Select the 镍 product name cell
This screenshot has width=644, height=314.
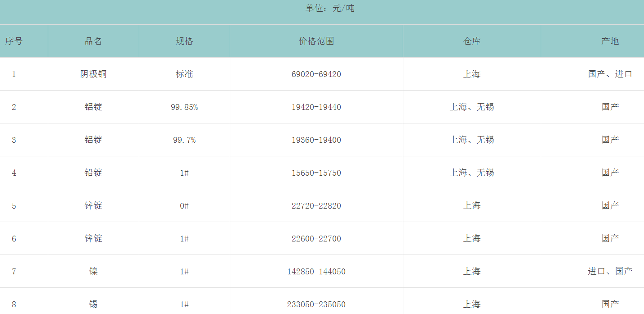point(93,271)
